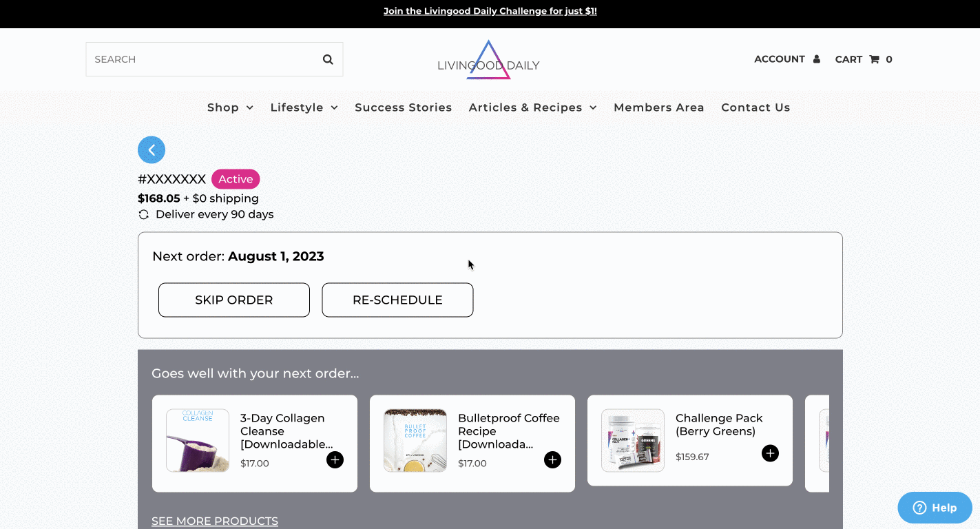
Task: Click the RE-SCHEDULE button
Action: tap(397, 300)
